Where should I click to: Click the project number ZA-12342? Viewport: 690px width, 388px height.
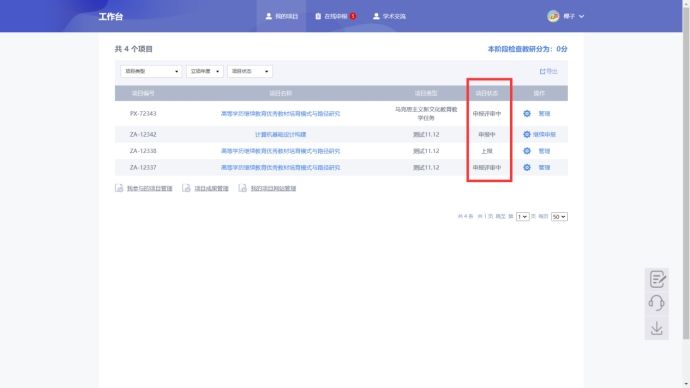143,134
